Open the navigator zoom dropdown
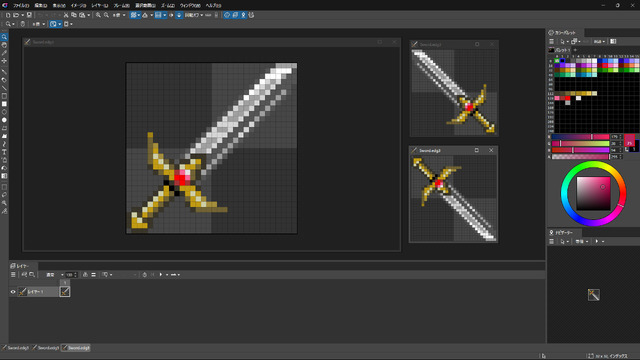The width and height of the screenshot is (640, 360). 582,241
